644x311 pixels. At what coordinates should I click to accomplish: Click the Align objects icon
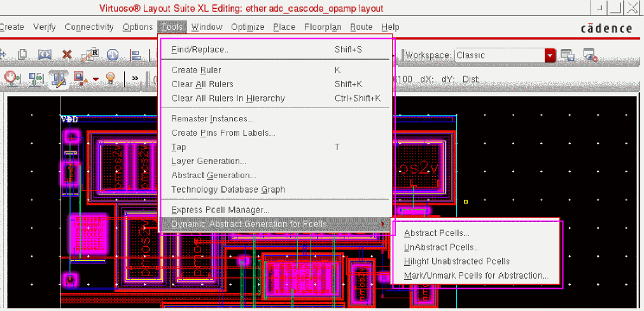[x=135, y=55]
